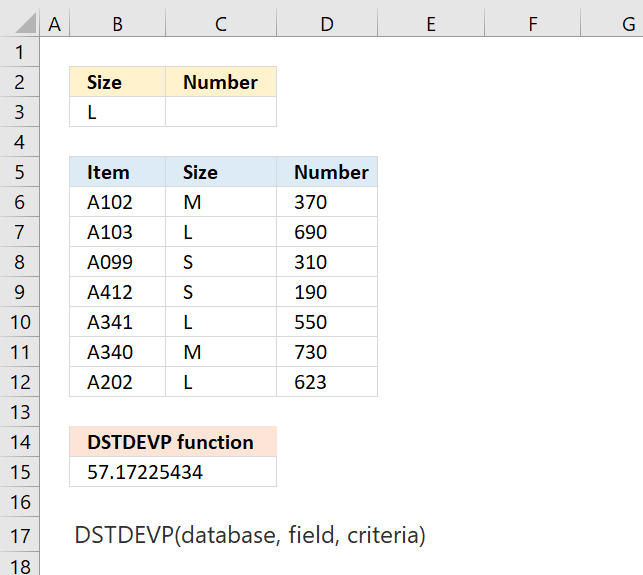Select column D header
This screenshot has width=643, height=575.
(327, 24)
